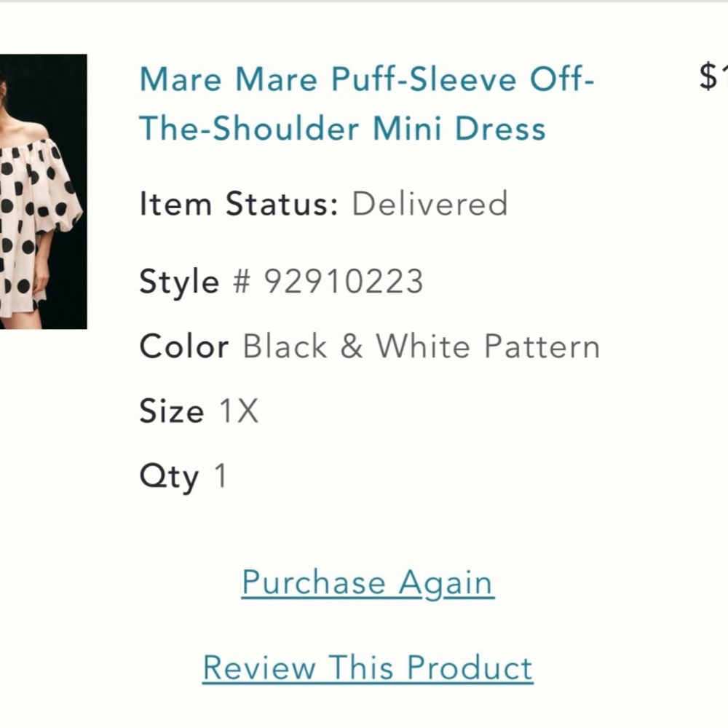Click the Color Black & White Pattern text
The height and width of the screenshot is (728, 728).
coord(421,347)
